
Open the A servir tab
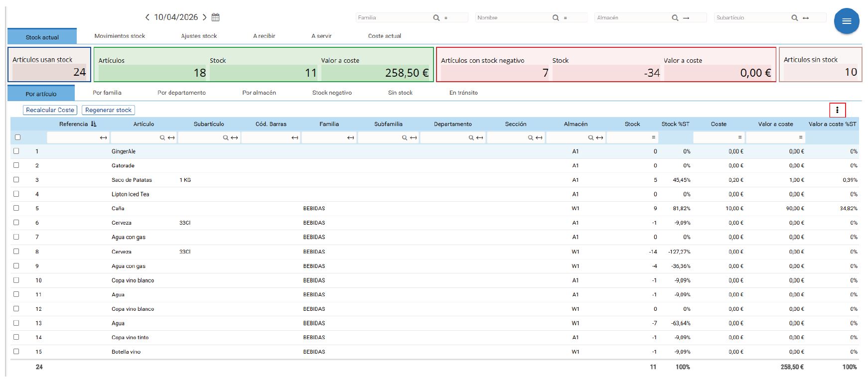pos(321,36)
